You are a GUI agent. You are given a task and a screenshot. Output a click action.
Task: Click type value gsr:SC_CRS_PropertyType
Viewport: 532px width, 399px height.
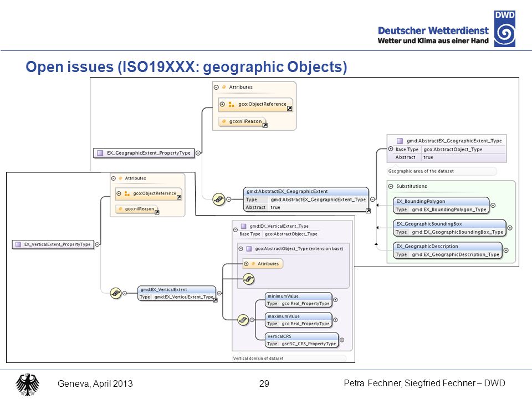(x=309, y=344)
